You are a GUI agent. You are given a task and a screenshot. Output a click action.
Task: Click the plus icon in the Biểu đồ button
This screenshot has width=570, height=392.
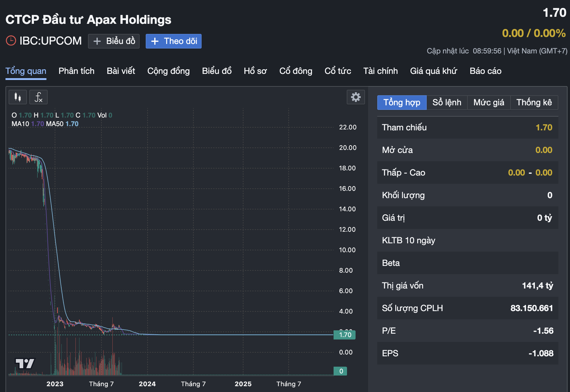click(x=97, y=41)
